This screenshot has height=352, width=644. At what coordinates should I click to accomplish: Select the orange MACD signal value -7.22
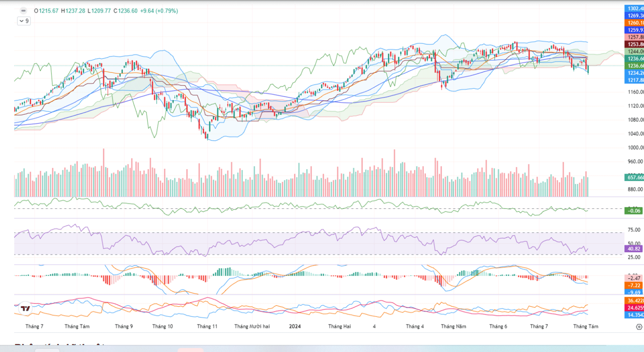pos(634,285)
